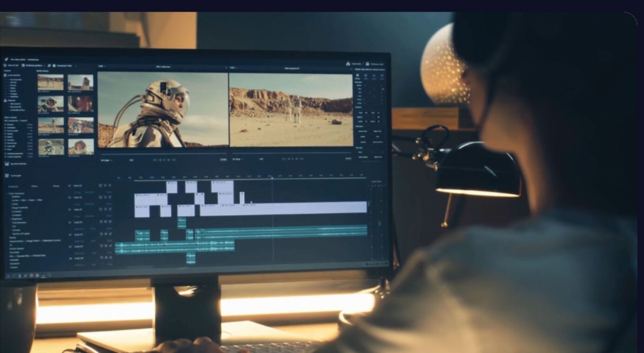The height and width of the screenshot is (353, 644).
Task: Click the Start icon at the taskbar's left end
Action: (x=8, y=276)
